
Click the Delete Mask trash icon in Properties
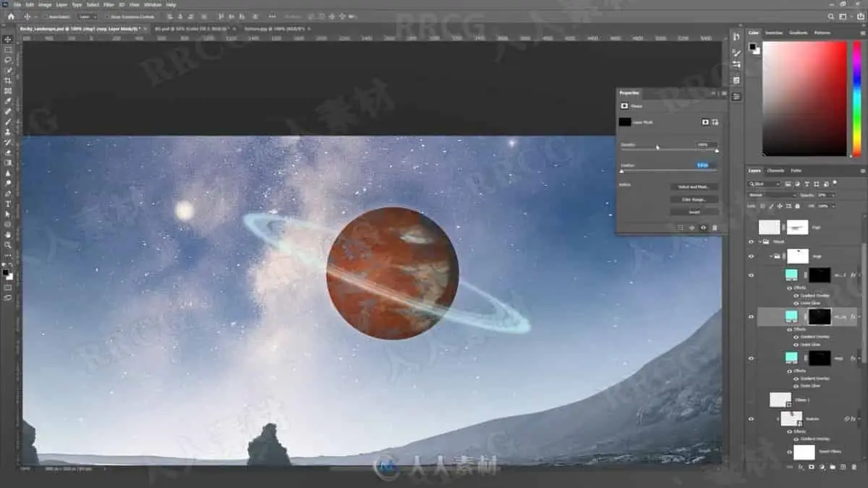[x=714, y=228]
